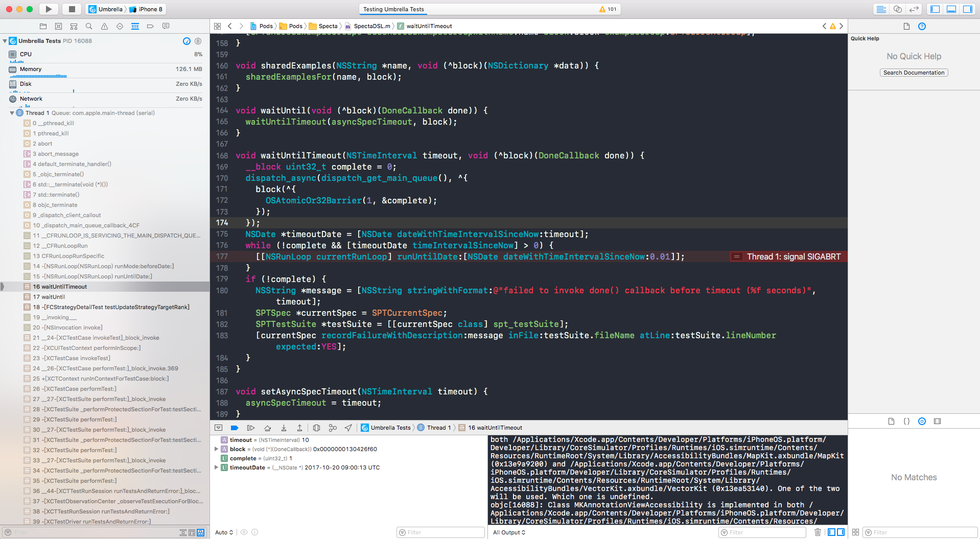Click Continue program execution button
This screenshot has height=539, width=980.
(251, 428)
